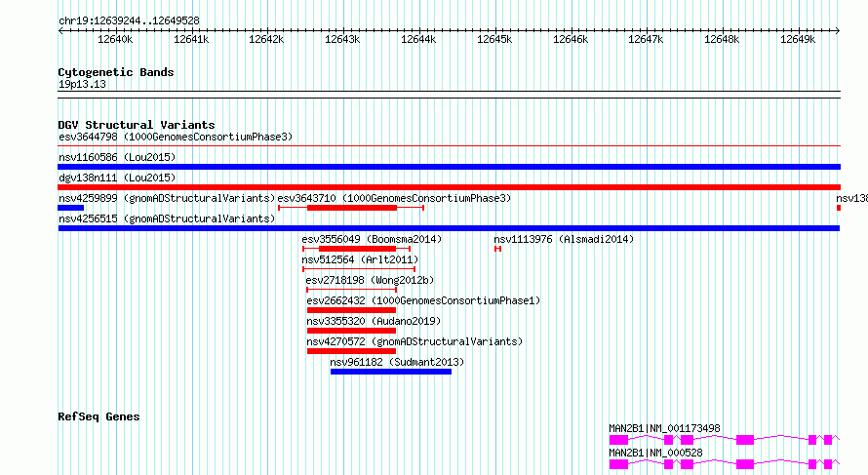
Task: Click the nsv4259899 (gnomADStructuralVariants) label
Action: [x=167, y=198]
